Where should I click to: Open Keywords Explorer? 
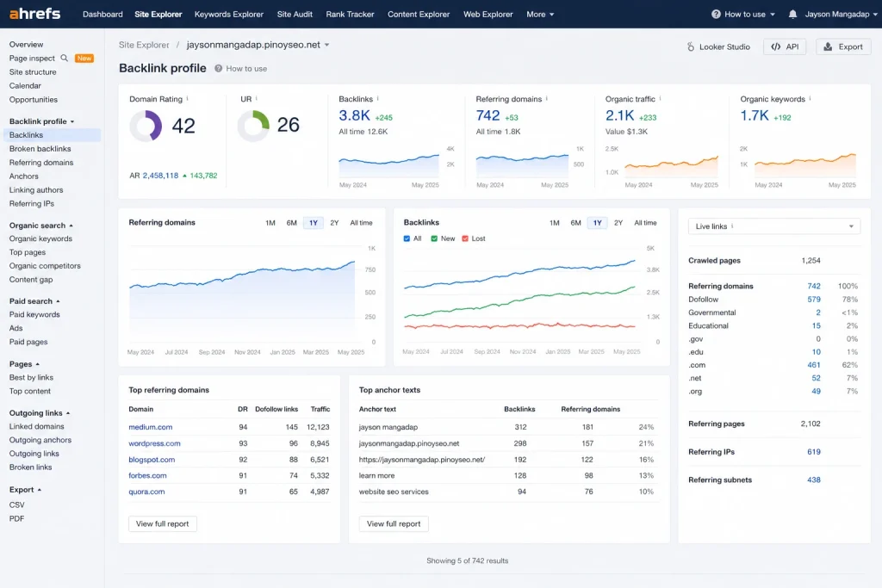click(x=229, y=14)
